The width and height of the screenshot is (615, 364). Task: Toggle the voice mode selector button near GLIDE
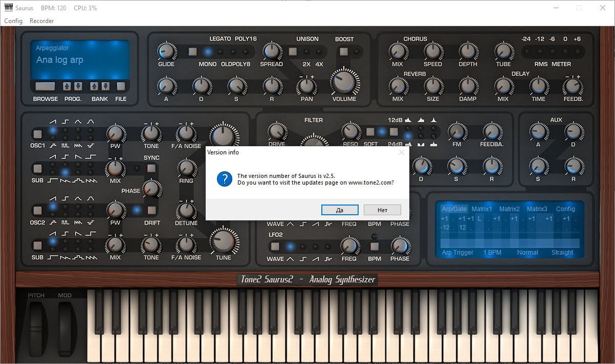pyautogui.click(x=192, y=52)
